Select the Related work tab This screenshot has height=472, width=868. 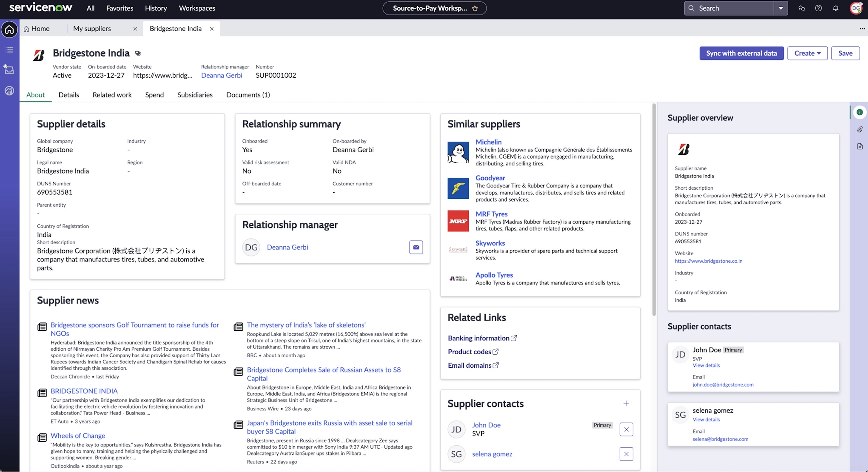point(112,95)
